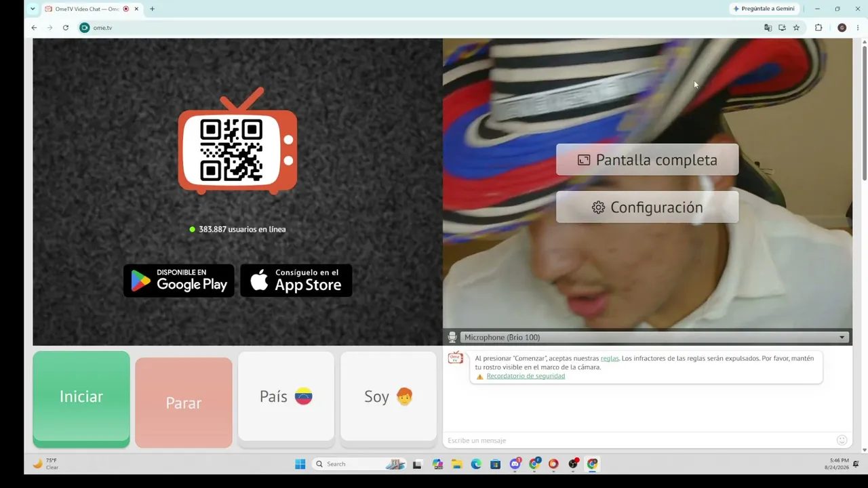Image resolution: width=868 pixels, height=488 pixels.
Task: Open the Chrome extensions puzzle icon
Action: coord(818,28)
